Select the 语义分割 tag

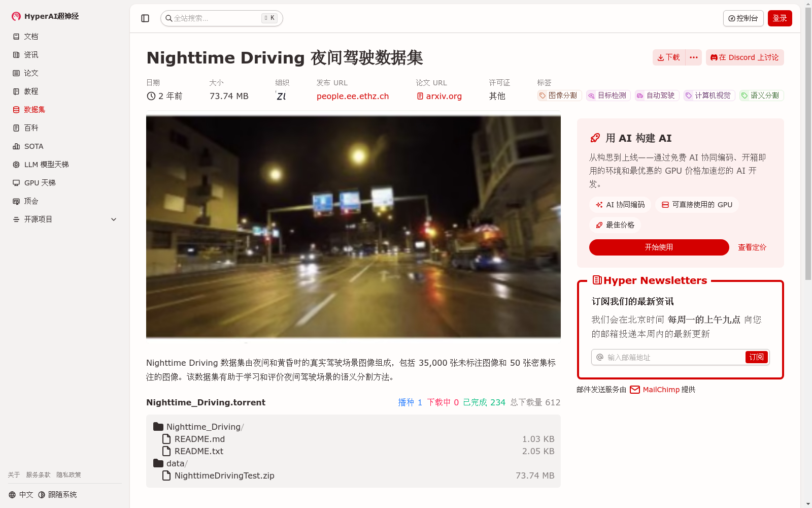click(761, 96)
